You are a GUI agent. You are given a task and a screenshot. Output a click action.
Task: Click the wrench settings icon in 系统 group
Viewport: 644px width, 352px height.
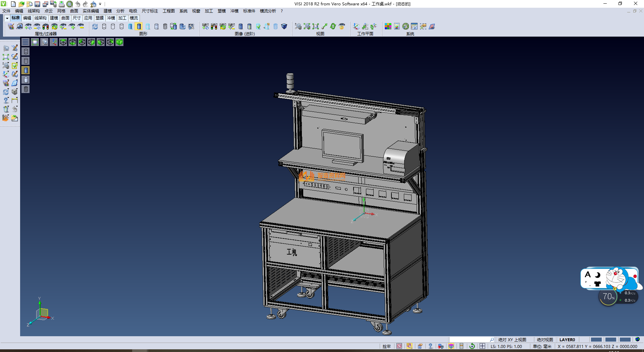(x=406, y=27)
